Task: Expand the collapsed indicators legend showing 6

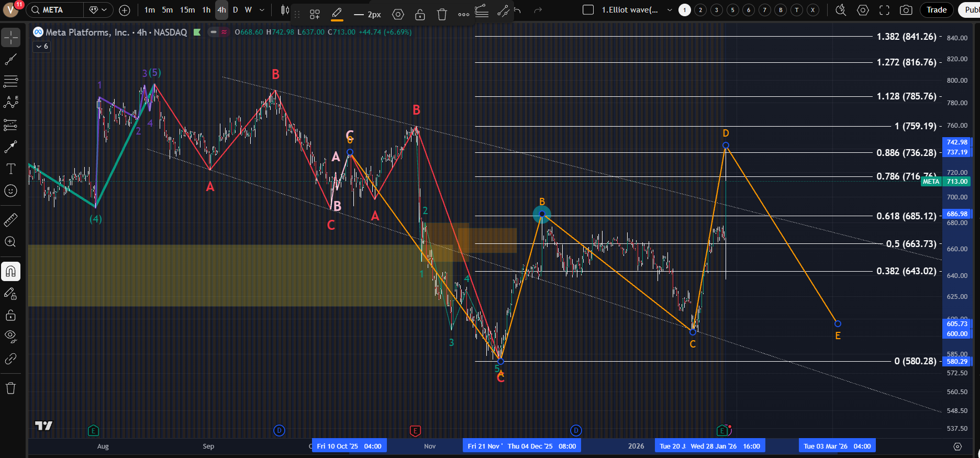Action: click(x=42, y=47)
